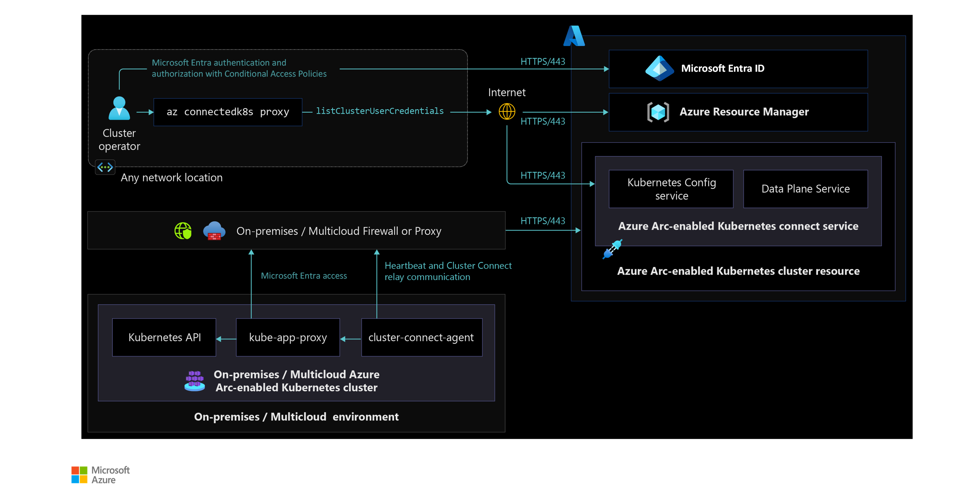Click the HTTPS/443 label pointing to connect service
This screenshot has height=500, width=980.
coord(542,175)
